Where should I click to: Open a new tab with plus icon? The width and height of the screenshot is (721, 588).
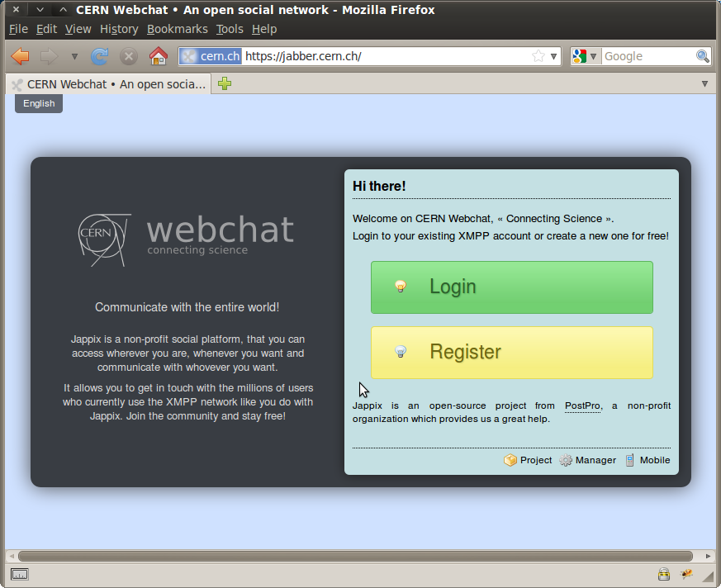[225, 83]
